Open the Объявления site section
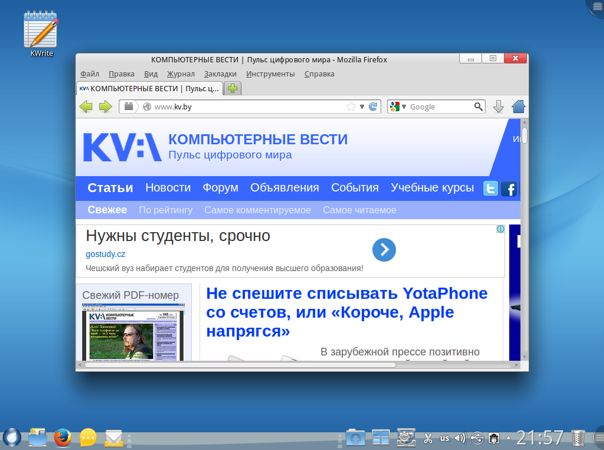This screenshot has height=450, width=604. pyautogui.click(x=285, y=188)
